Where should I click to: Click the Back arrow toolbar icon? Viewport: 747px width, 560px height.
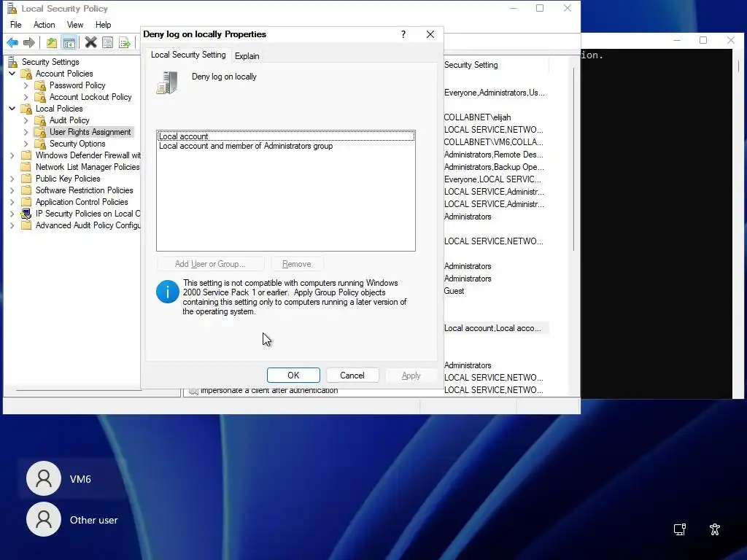12,43
